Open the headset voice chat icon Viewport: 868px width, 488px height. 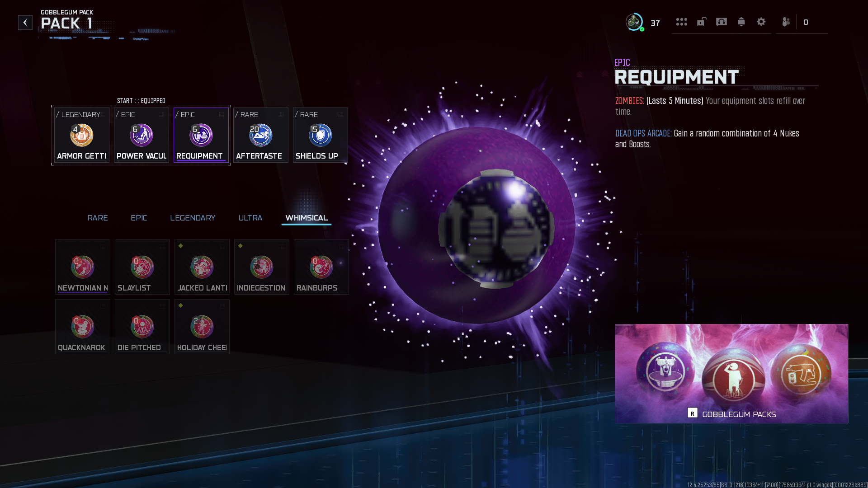721,22
